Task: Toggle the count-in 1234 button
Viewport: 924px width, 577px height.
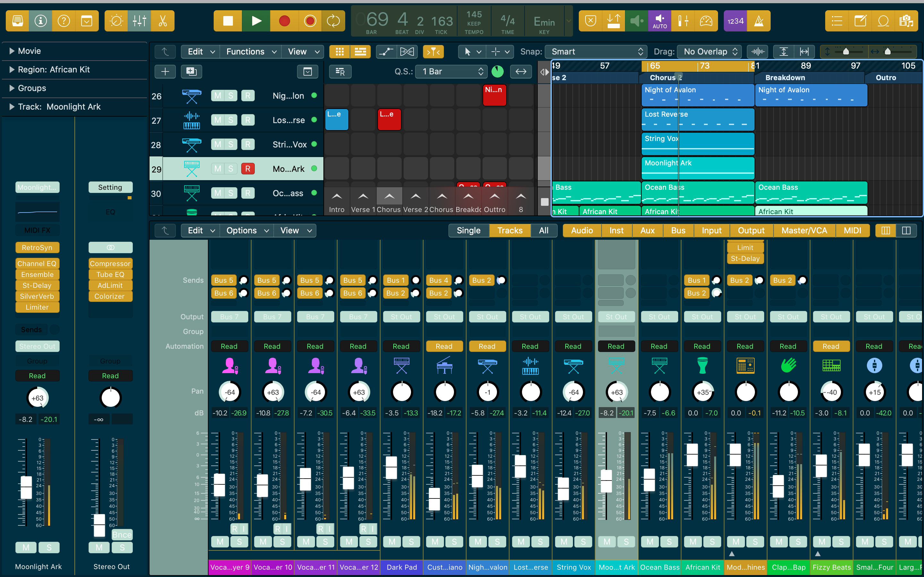Action: (735, 21)
